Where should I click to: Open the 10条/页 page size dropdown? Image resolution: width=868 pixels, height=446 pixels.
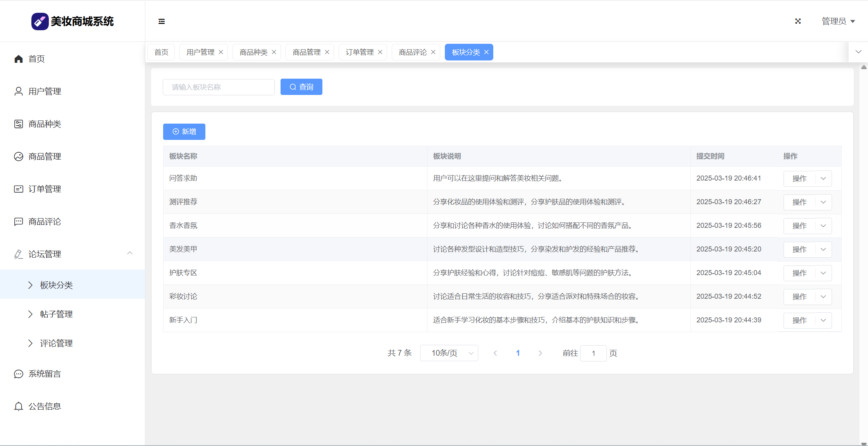(x=449, y=353)
